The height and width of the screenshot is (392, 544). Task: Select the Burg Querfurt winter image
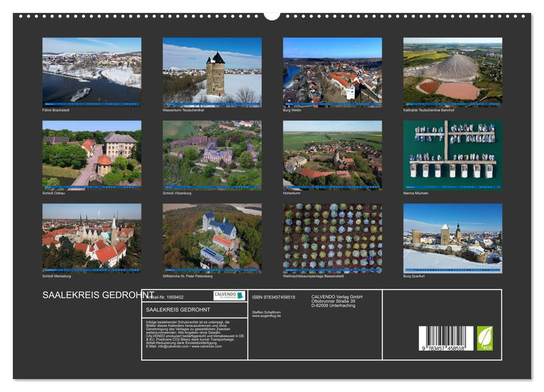tap(452, 238)
